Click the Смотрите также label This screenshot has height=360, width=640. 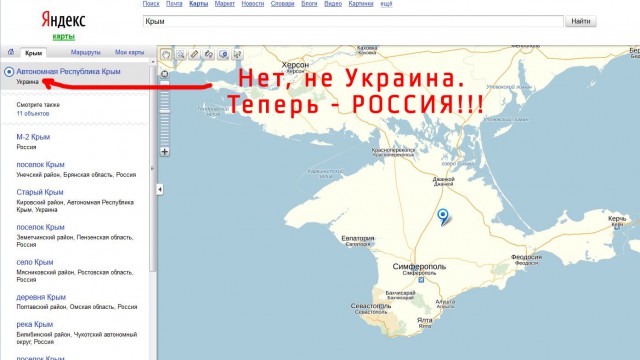point(38,105)
